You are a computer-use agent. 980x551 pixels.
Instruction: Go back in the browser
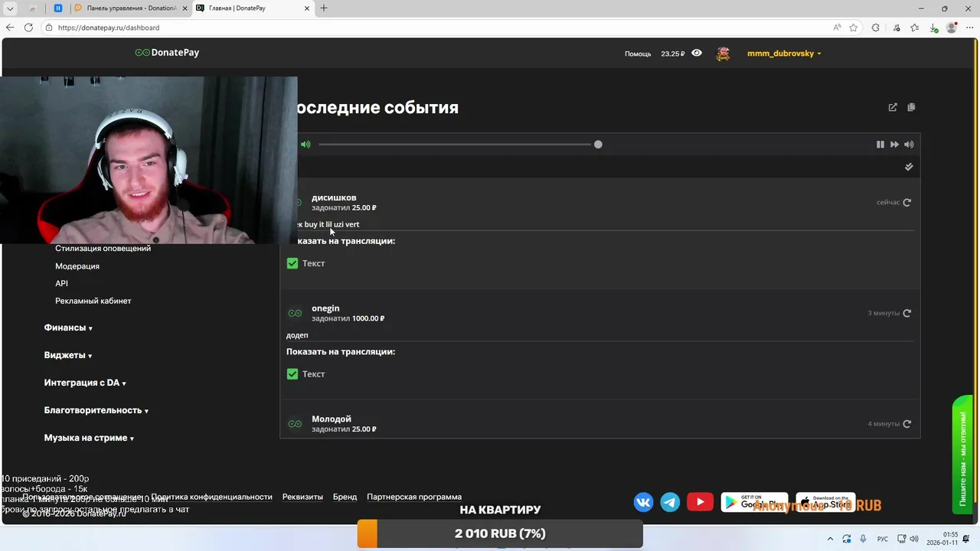click(x=10, y=28)
